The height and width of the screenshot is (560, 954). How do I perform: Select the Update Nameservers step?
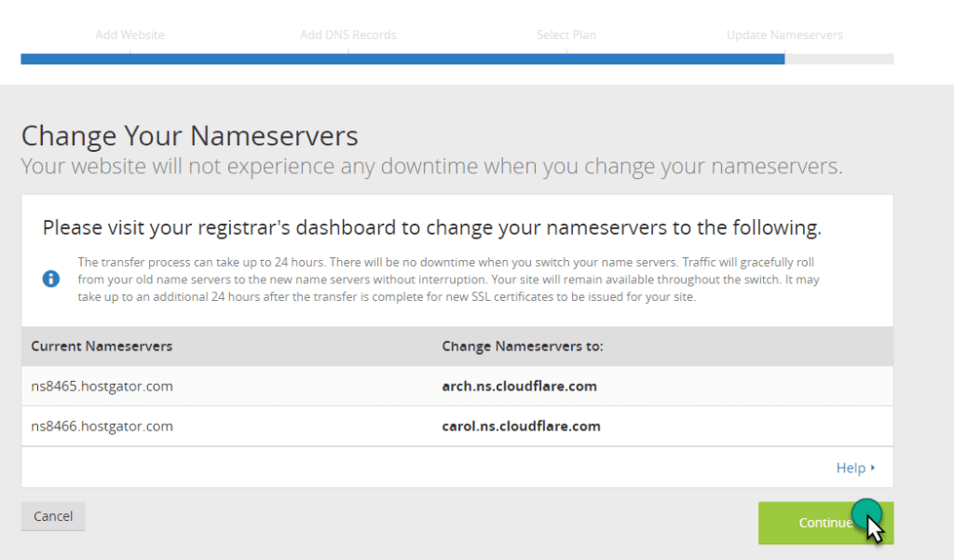pyautogui.click(x=784, y=34)
